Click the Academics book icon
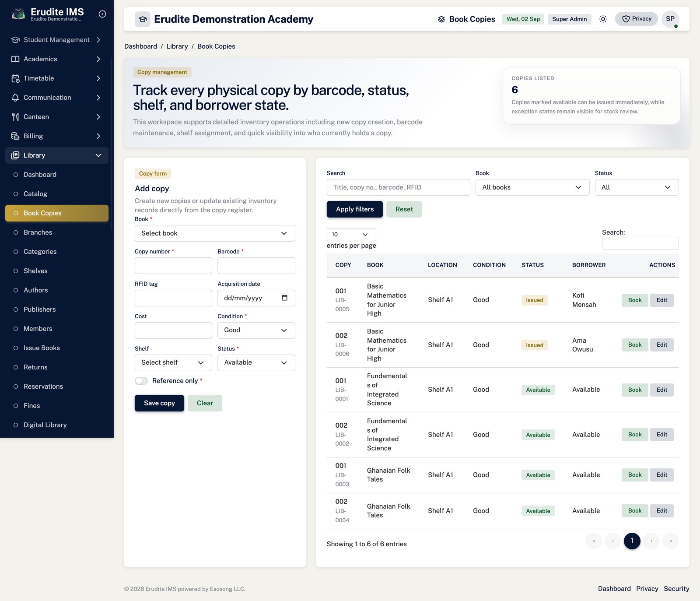Viewport: 700px width, 601px height. 15,59
